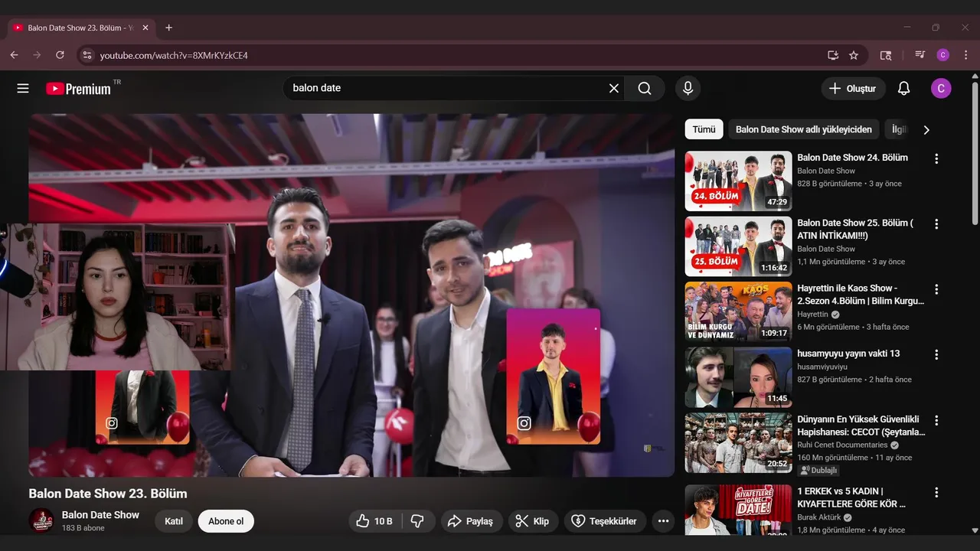Select Balon Date Show adlı yükleyiciden chip
This screenshot has height=551, width=980.
803,129
